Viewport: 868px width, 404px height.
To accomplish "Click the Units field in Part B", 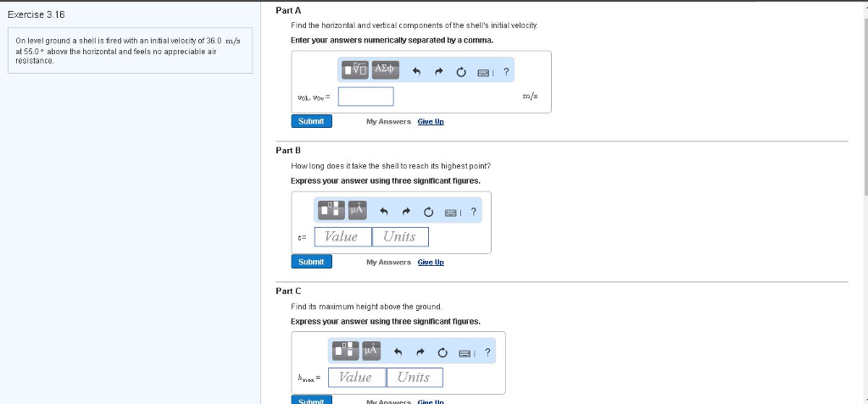I will click(x=399, y=237).
